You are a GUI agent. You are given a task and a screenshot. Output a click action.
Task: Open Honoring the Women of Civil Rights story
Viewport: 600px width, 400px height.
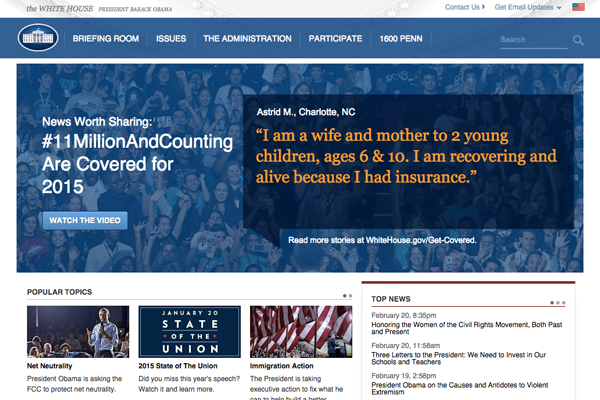coord(466,328)
